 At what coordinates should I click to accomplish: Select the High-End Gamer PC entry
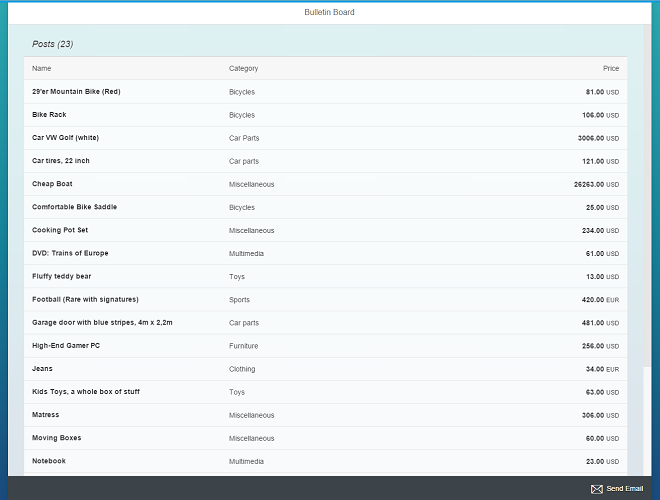click(66, 345)
